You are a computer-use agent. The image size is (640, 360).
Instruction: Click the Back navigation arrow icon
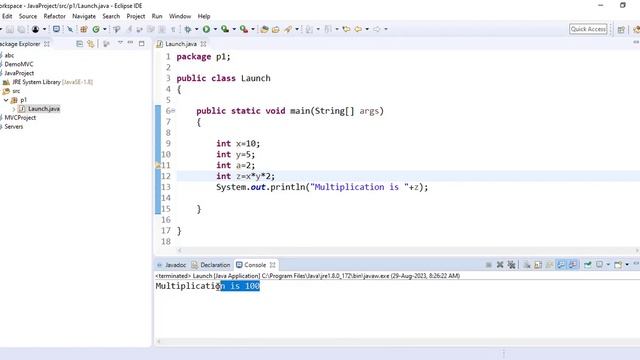358,29
